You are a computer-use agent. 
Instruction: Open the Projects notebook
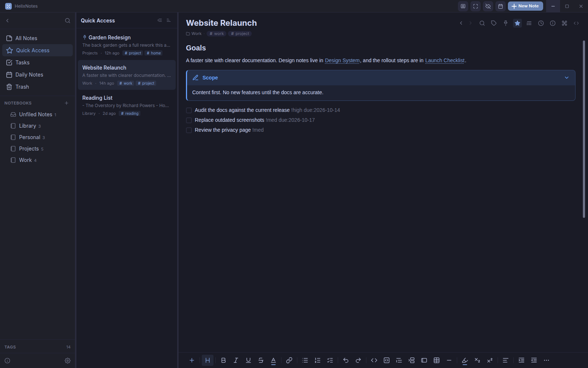37,149
